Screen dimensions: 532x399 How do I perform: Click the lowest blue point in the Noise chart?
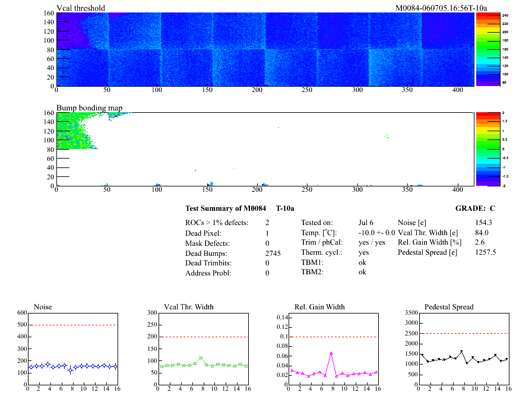70,370
